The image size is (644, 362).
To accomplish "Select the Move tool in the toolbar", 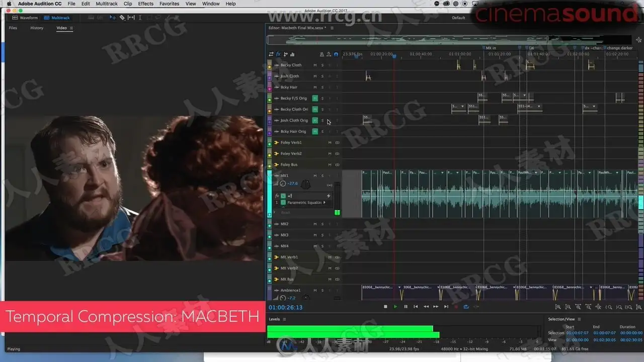I will point(113,18).
